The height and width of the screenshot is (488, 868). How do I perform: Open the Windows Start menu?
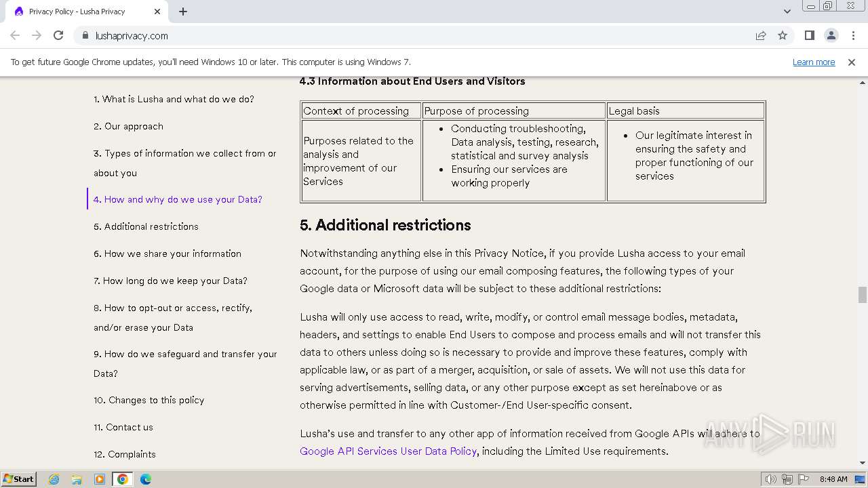click(18, 479)
